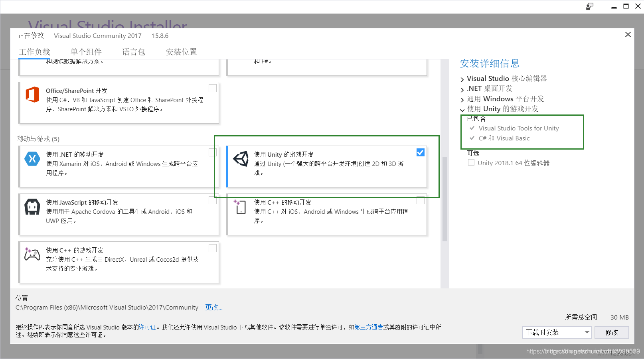This screenshot has height=359, width=644.
Task: Click the gamepad icon on C++ 游戏开发 card
Action: click(32, 254)
